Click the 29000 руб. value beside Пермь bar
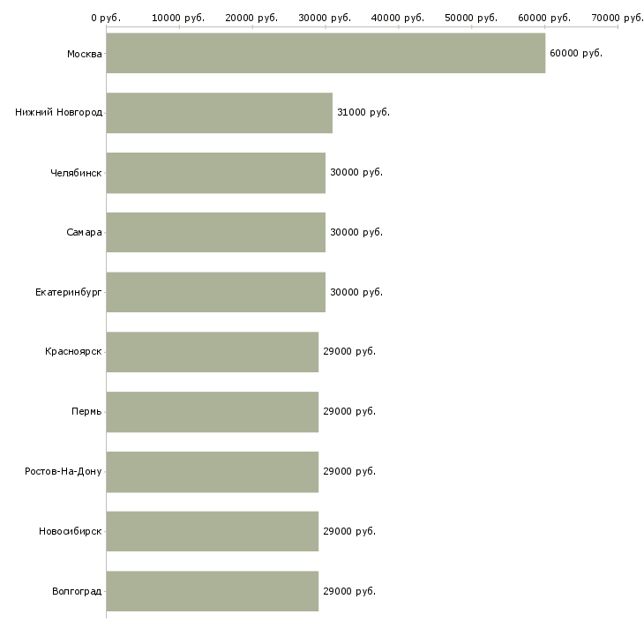 (348, 412)
